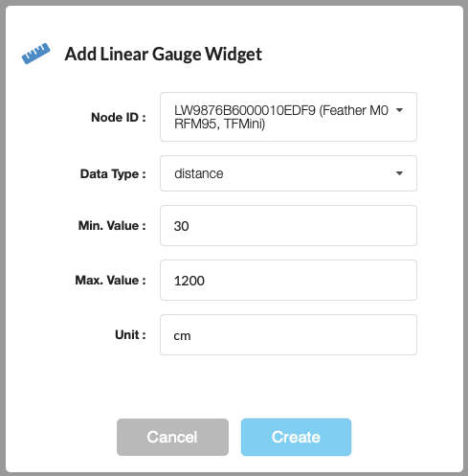The height and width of the screenshot is (476, 468).
Task: Expand the Data Type caret arrow
Action: pos(399,173)
